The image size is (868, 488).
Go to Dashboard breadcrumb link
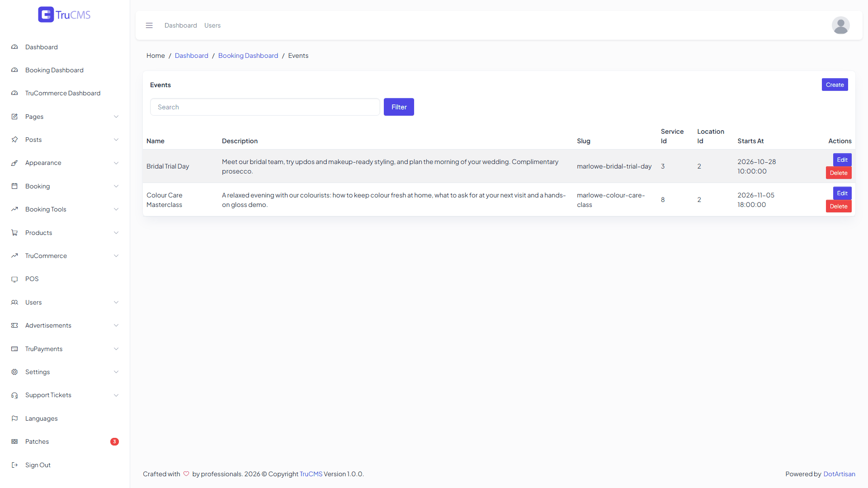point(192,56)
